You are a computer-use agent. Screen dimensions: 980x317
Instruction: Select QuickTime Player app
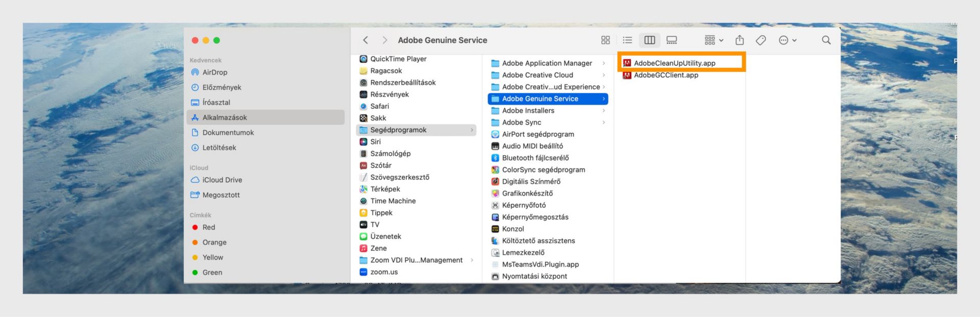(x=416, y=59)
